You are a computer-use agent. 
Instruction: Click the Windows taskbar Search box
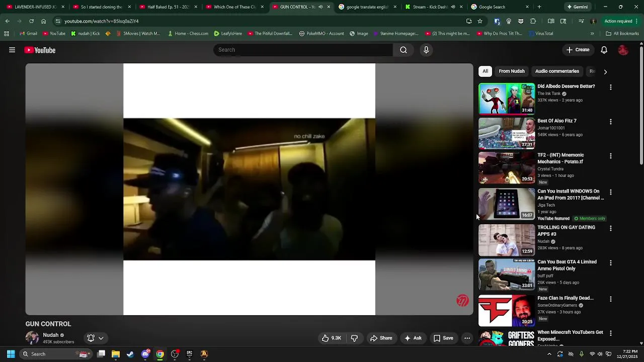pos(55,354)
